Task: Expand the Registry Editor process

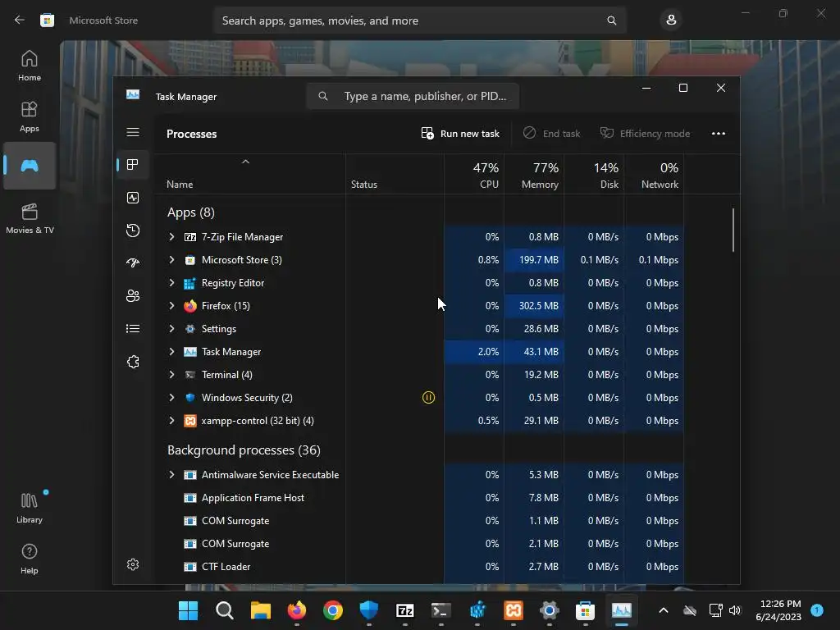Action: tap(171, 283)
